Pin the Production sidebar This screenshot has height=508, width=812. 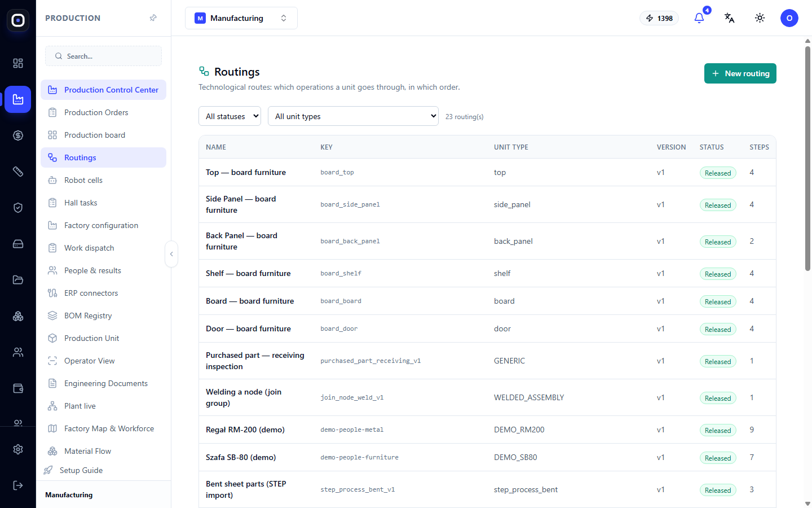(x=153, y=18)
